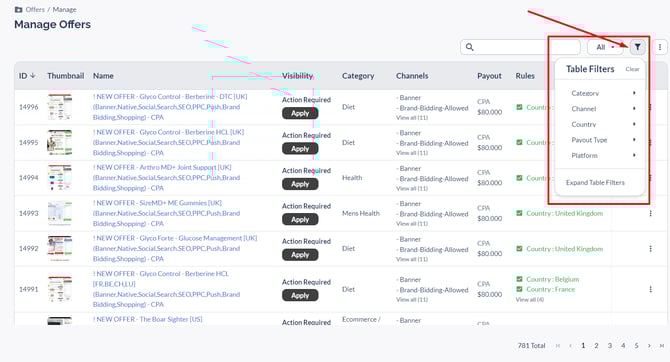
Task: Click the Rules column header
Action: 525,76
